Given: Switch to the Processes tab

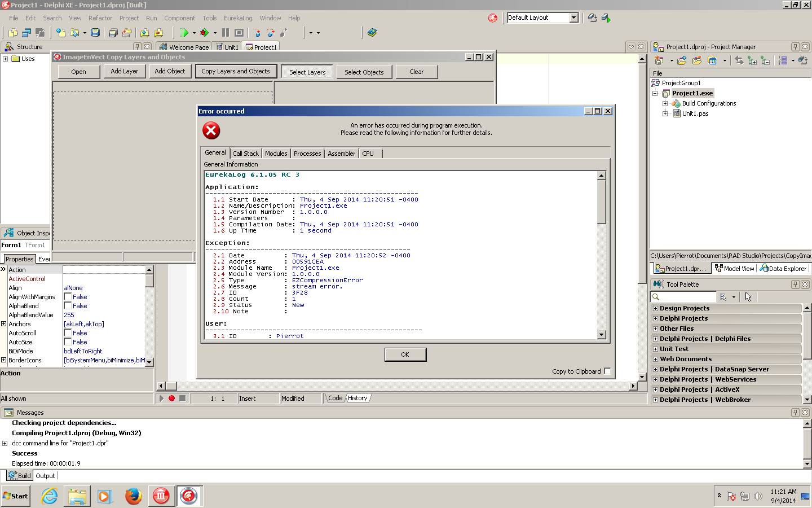Looking at the screenshot, I should coord(307,154).
